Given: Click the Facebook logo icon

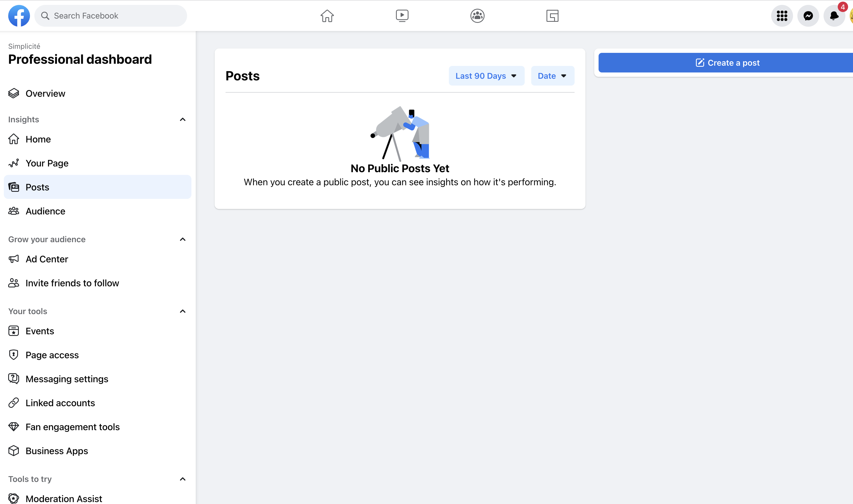Looking at the screenshot, I should [x=19, y=16].
